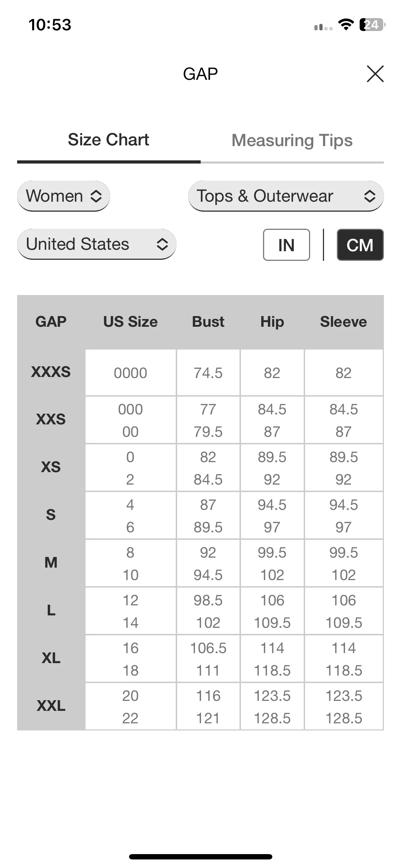
Task: Tap the home indicator bar
Action: click(200, 857)
